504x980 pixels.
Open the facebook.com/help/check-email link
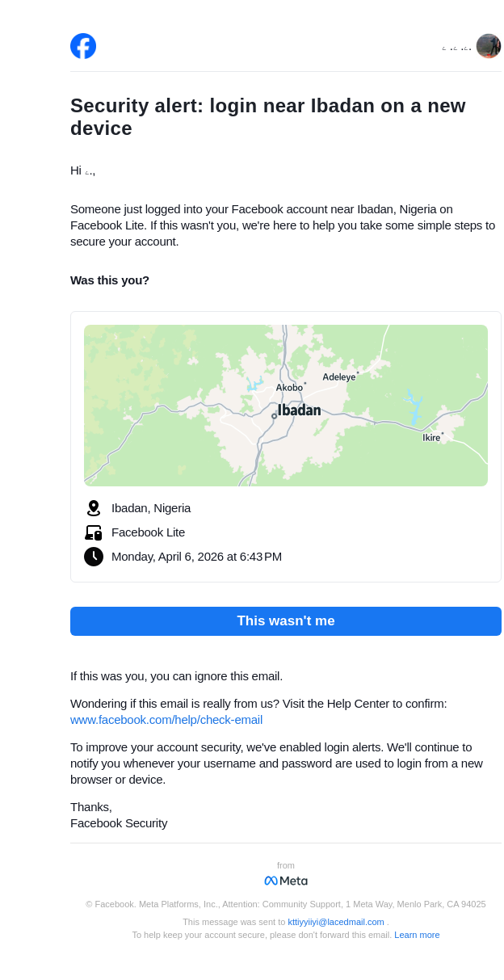tap(166, 720)
